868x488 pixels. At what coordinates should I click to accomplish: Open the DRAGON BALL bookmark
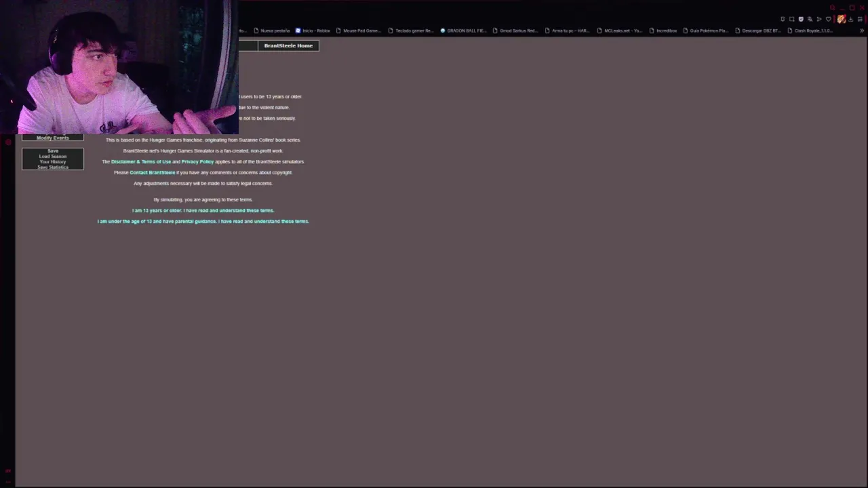[x=463, y=30]
